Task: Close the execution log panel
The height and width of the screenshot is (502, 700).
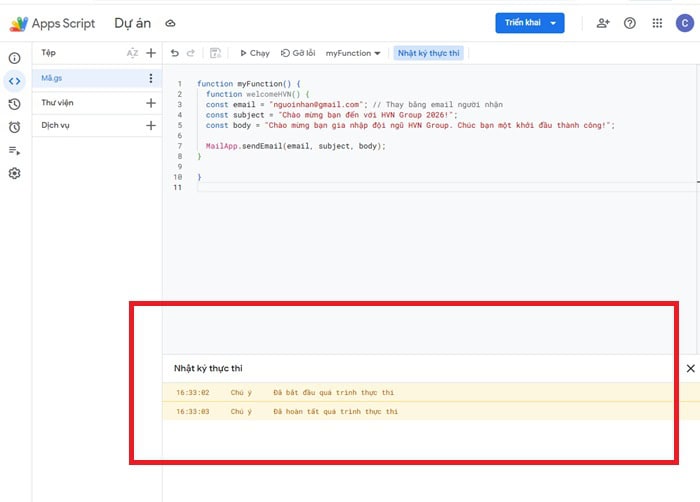Action: [x=690, y=368]
